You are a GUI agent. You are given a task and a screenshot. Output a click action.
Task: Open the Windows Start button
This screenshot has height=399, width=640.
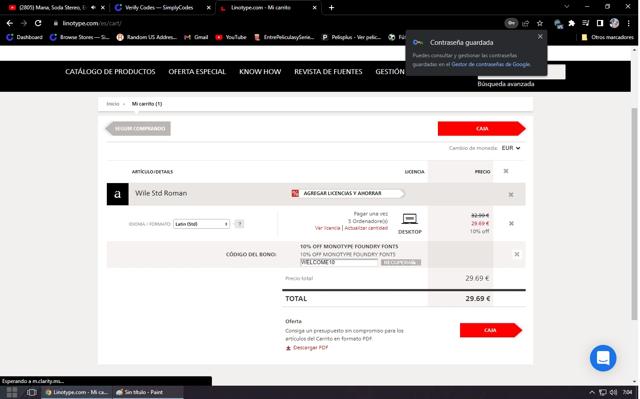point(12,392)
